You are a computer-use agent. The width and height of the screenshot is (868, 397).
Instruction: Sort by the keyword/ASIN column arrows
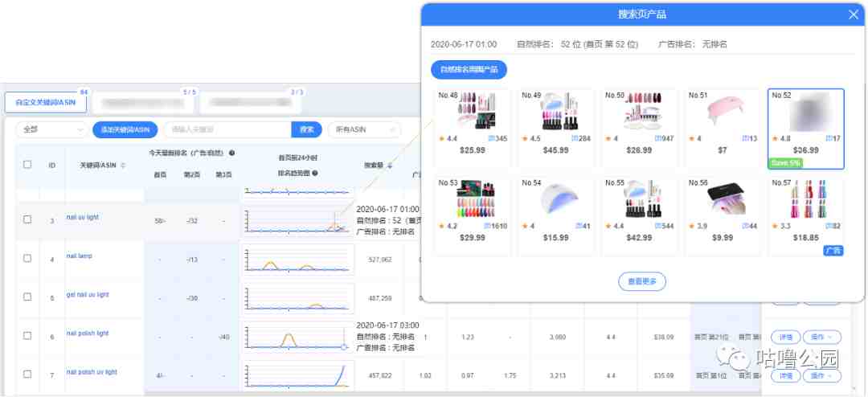[122, 165]
